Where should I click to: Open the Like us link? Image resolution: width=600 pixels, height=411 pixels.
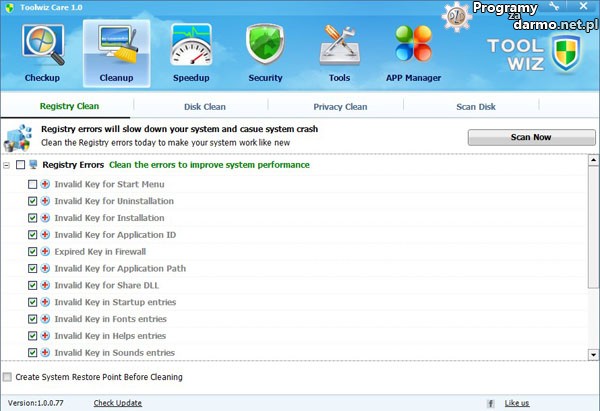pyautogui.click(x=517, y=403)
